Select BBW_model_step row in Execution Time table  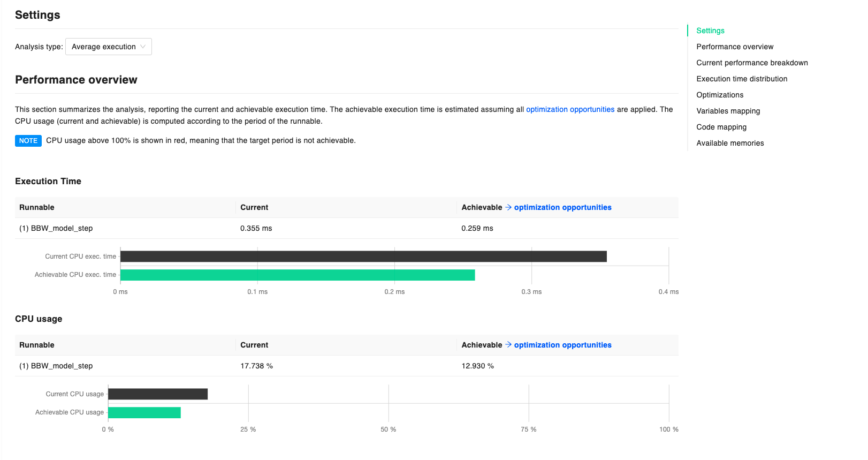coord(56,228)
